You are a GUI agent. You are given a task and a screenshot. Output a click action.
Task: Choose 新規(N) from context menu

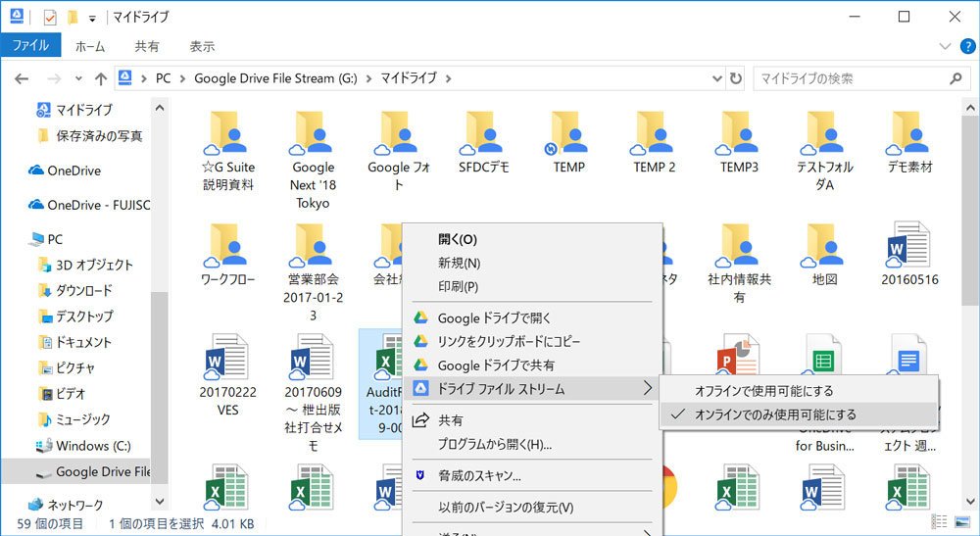pos(532,263)
